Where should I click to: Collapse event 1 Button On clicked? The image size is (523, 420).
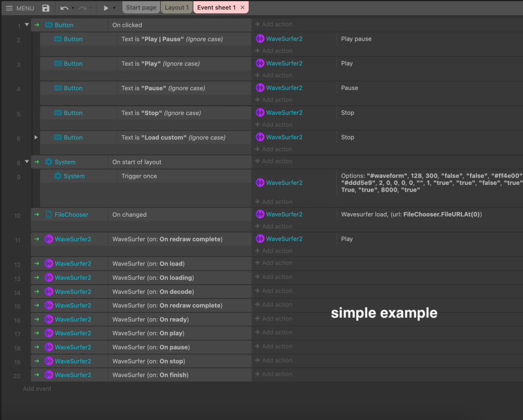(27, 24)
